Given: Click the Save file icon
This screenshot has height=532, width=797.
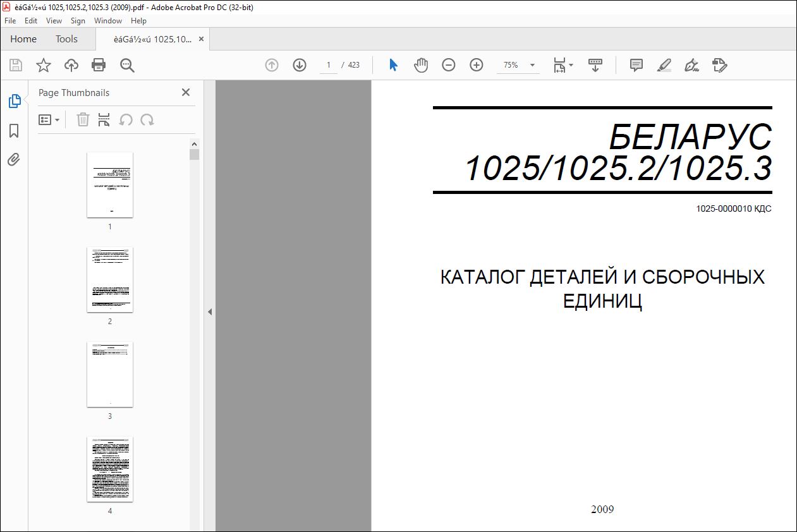Looking at the screenshot, I should coord(16,65).
